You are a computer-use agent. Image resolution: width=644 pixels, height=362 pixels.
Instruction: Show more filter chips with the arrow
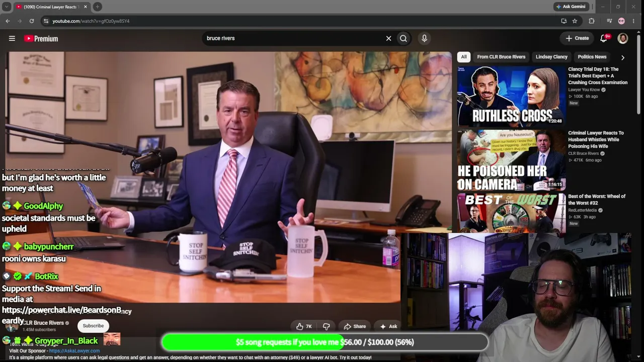click(x=623, y=57)
